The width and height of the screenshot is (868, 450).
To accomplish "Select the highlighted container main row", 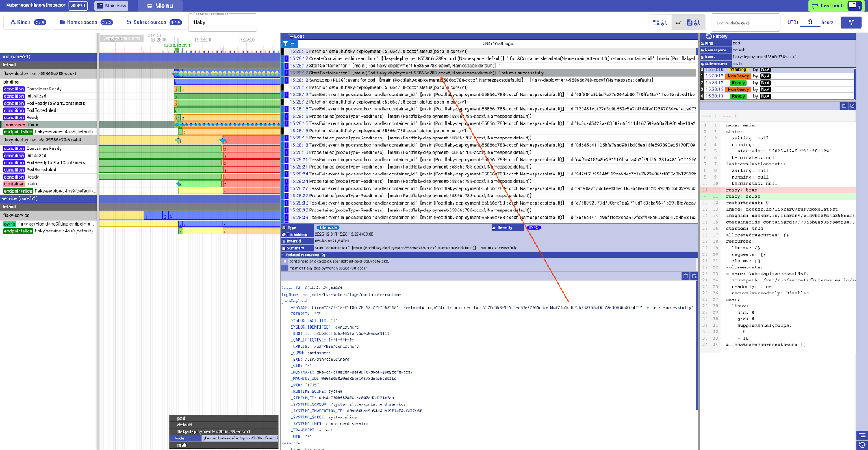I will [49, 125].
